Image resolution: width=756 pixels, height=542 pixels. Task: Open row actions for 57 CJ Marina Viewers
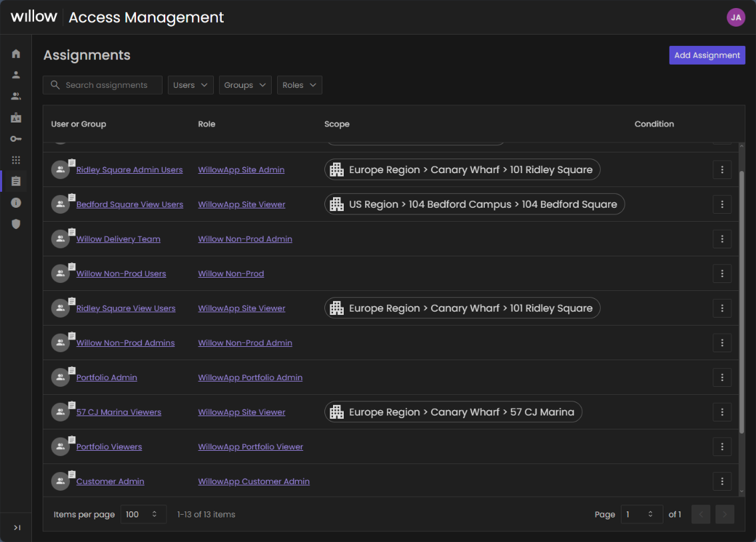(x=722, y=412)
